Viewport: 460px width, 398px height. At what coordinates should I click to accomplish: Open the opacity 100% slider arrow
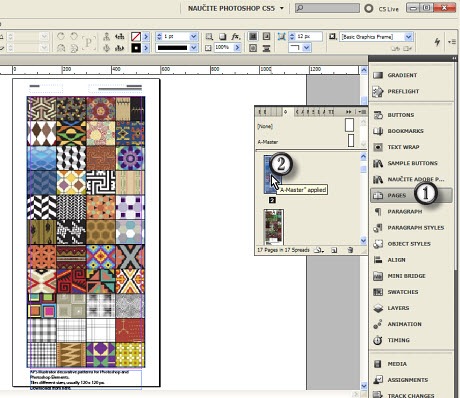(x=237, y=48)
